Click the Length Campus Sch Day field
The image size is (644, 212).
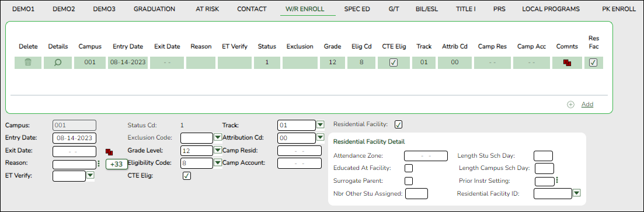tap(545, 168)
